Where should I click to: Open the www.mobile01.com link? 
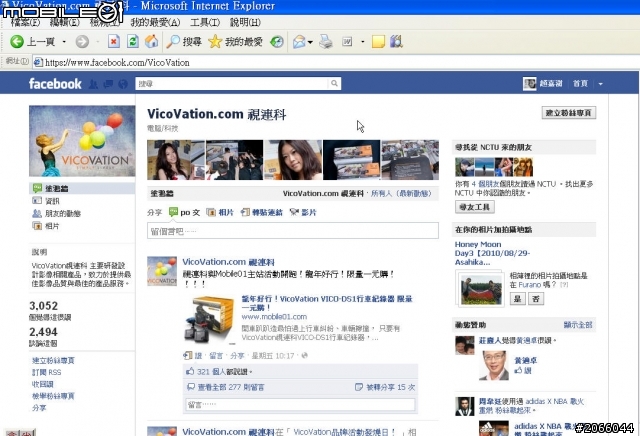pyautogui.click(x=274, y=316)
